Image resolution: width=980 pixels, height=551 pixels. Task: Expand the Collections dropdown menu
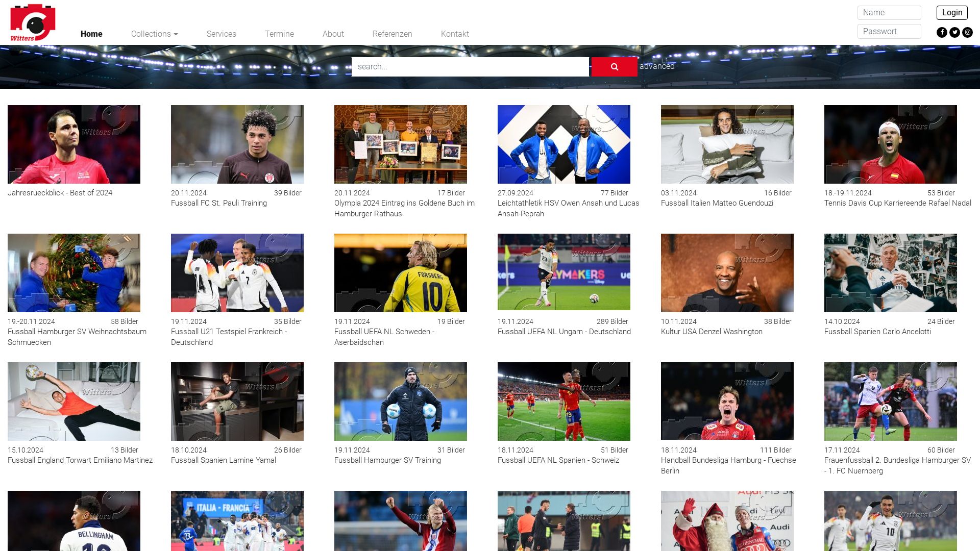tap(154, 34)
